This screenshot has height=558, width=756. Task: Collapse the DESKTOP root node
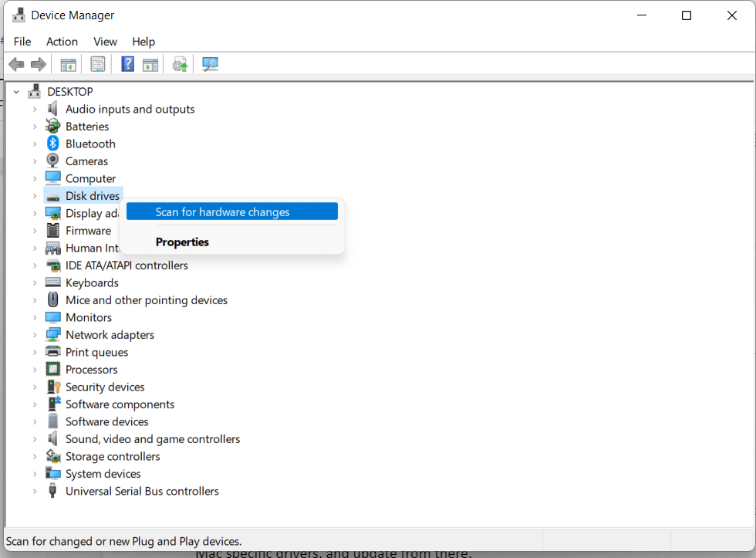click(16, 92)
